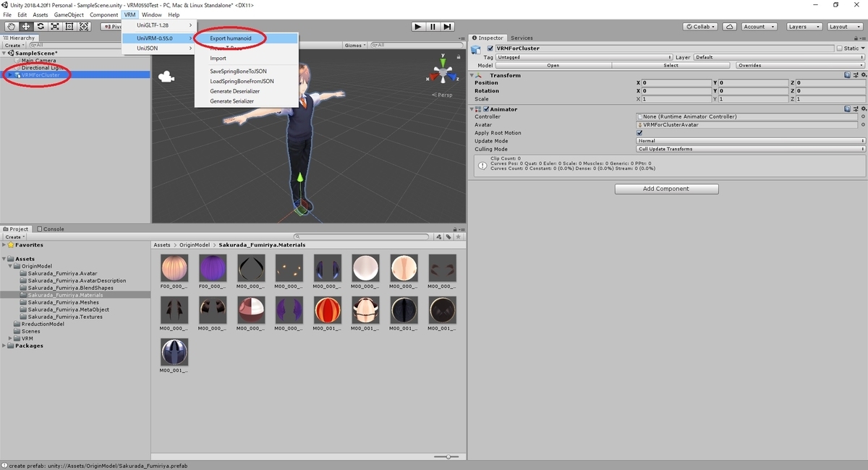Switch to the Console tab

[x=50, y=229]
